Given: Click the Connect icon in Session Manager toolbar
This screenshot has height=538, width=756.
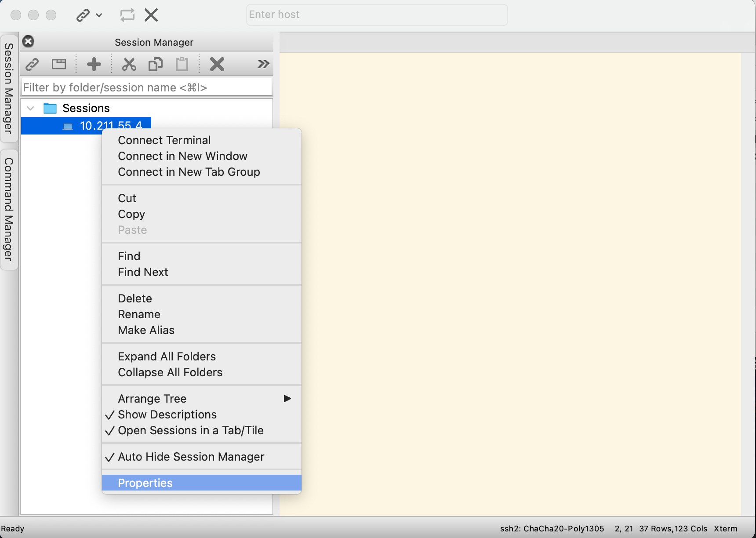Looking at the screenshot, I should pyautogui.click(x=32, y=64).
